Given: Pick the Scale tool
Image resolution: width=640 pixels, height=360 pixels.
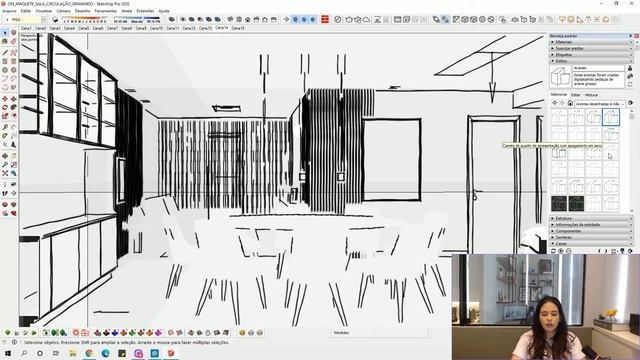Looking at the screenshot, I should (5, 116).
